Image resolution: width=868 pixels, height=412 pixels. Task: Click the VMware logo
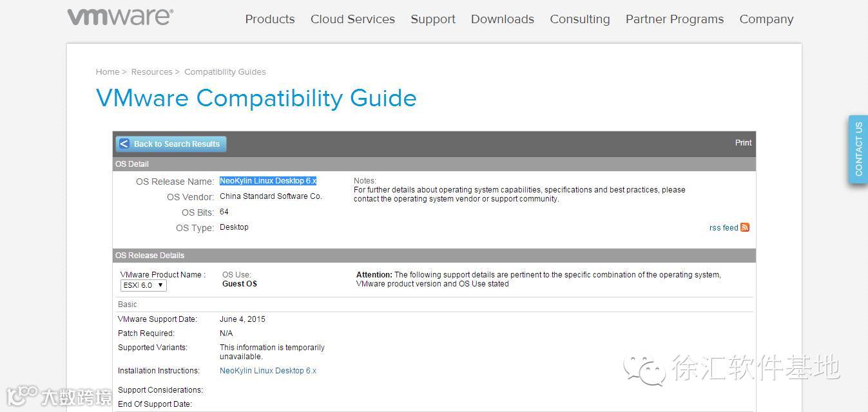(120, 17)
